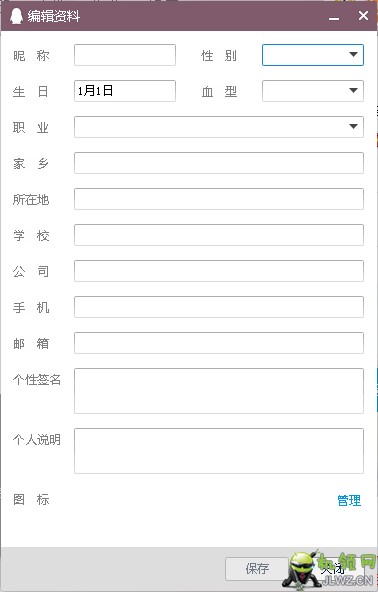Expand the 血型 blood type dropdown

(x=313, y=91)
